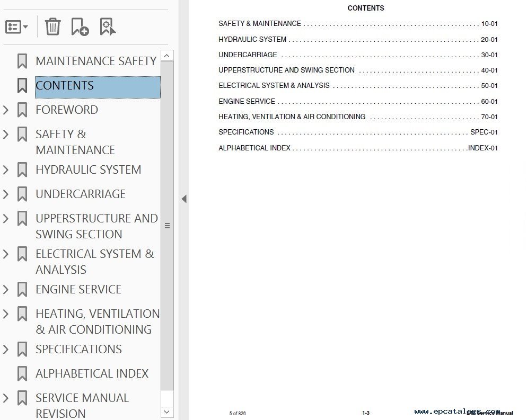Image resolution: width=527 pixels, height=420 pixels.
Task: Expand the ELECTRICAL SYSTEM & ANALYSIS bookmark
Action: click(6, 254)
